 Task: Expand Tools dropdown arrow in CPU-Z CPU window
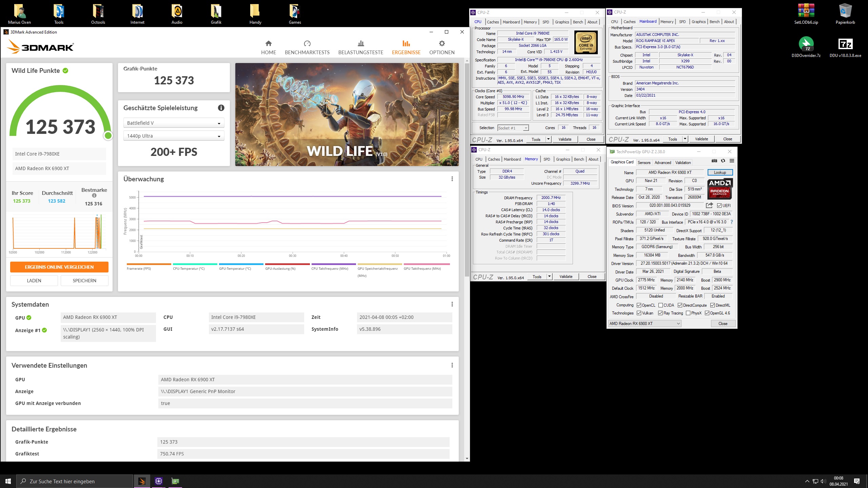[x=548, y=139]
